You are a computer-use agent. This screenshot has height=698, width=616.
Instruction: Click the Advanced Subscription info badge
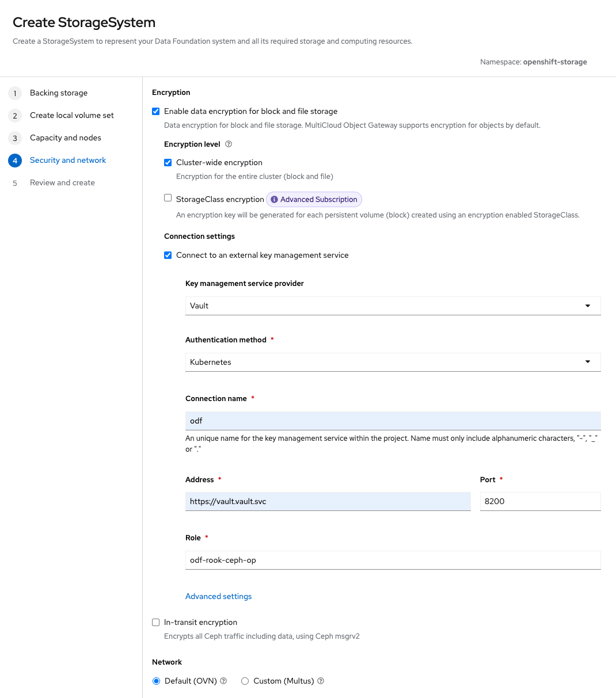pyautogui.click(x=314, y=200)
